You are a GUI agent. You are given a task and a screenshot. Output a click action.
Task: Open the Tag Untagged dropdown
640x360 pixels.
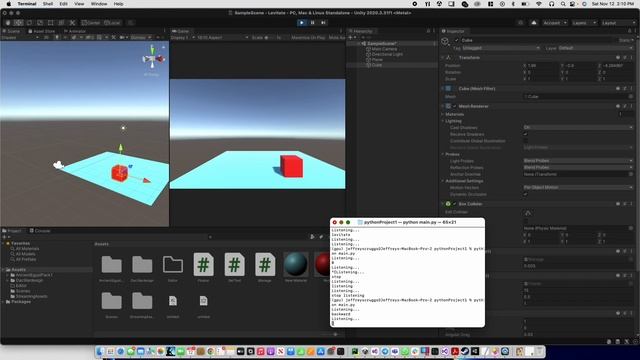click(x=501, y=48)
